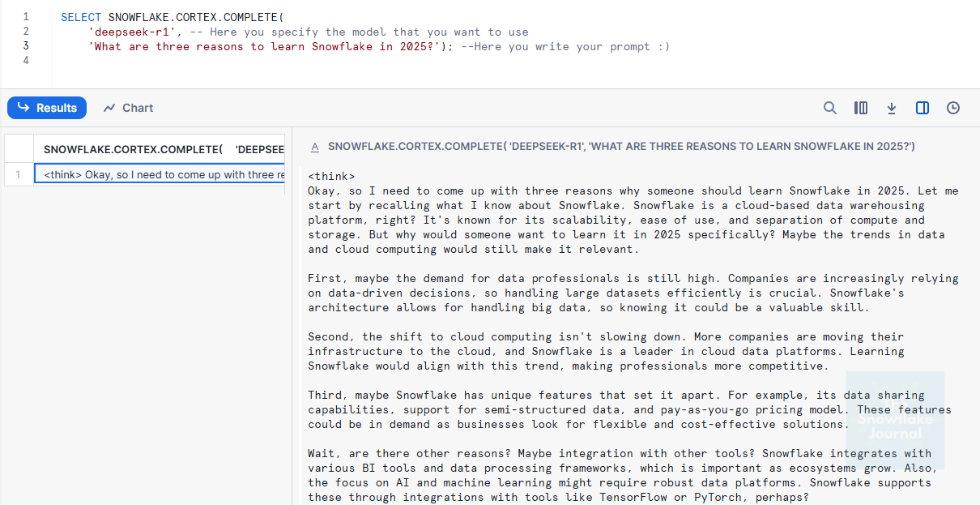This screenshot has height=505, width=980.
Task: Download the query results
Action: (892, 108)
